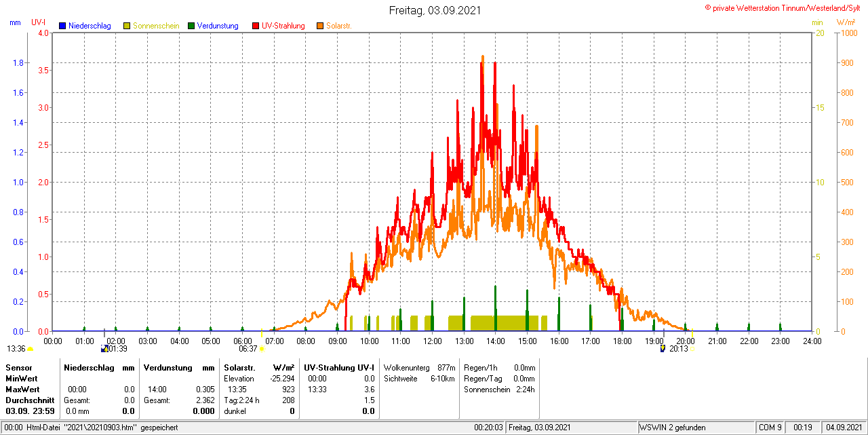Click the red UV-Strahlung legend swatch
The image size is (868, 435).
pos(256,26)
